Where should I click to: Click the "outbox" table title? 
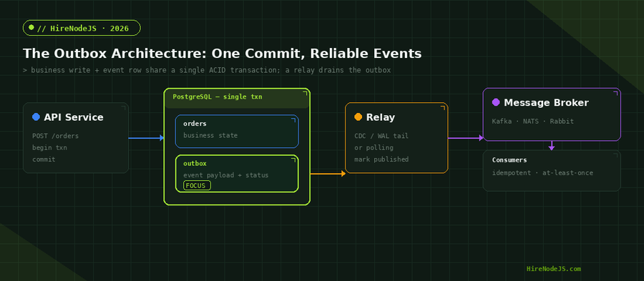pos(195,163)
